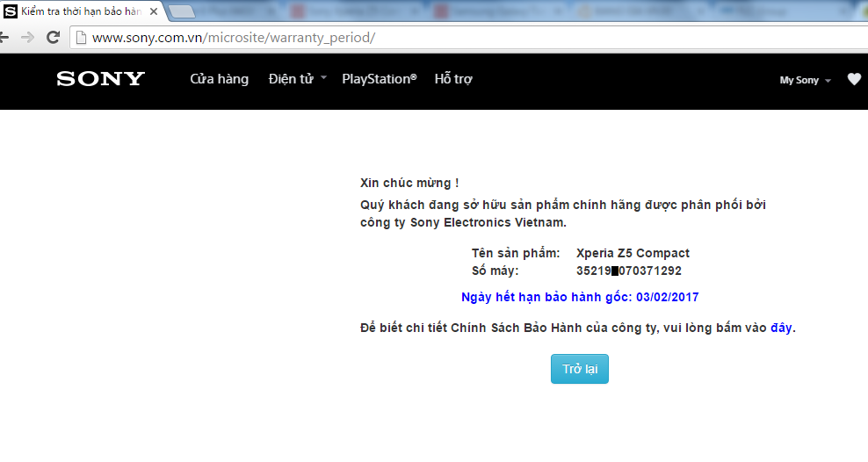868x462 pixels.
Task: Open the Cửa hàng menu item
Action: pos(220,79)
